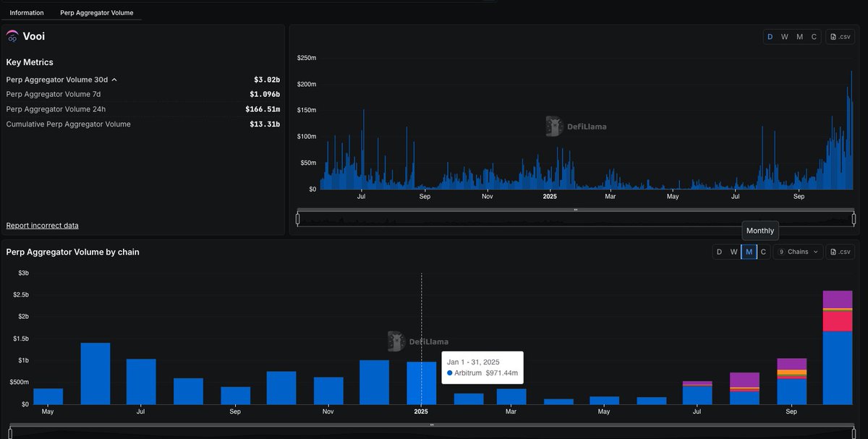Open the Information tab
The image size is (868, 439).
coord(27,12)
